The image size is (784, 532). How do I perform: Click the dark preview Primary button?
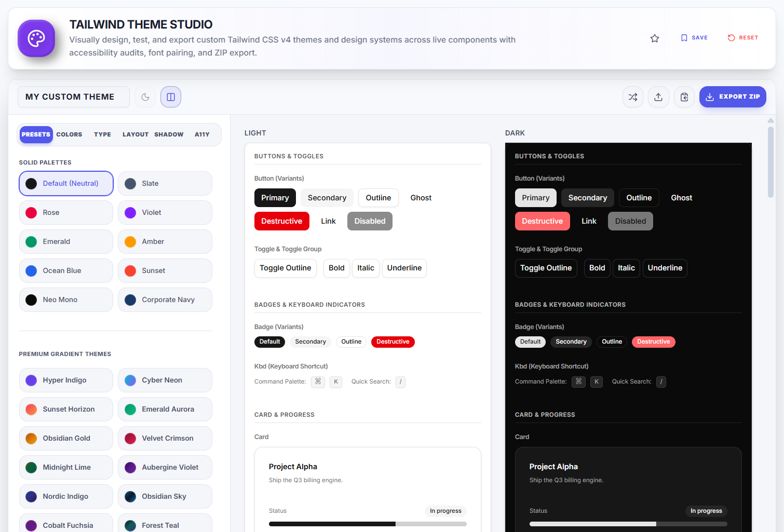[536, 198]
